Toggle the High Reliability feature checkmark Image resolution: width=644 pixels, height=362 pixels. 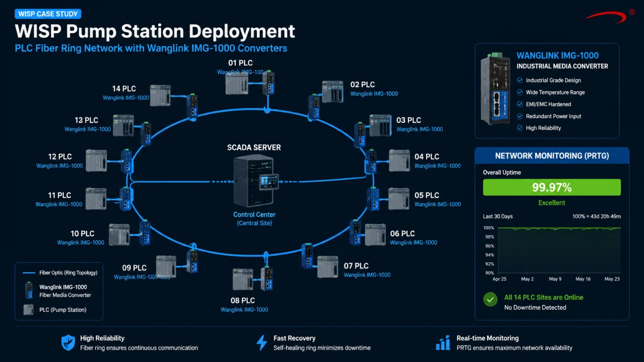(520, 128)
